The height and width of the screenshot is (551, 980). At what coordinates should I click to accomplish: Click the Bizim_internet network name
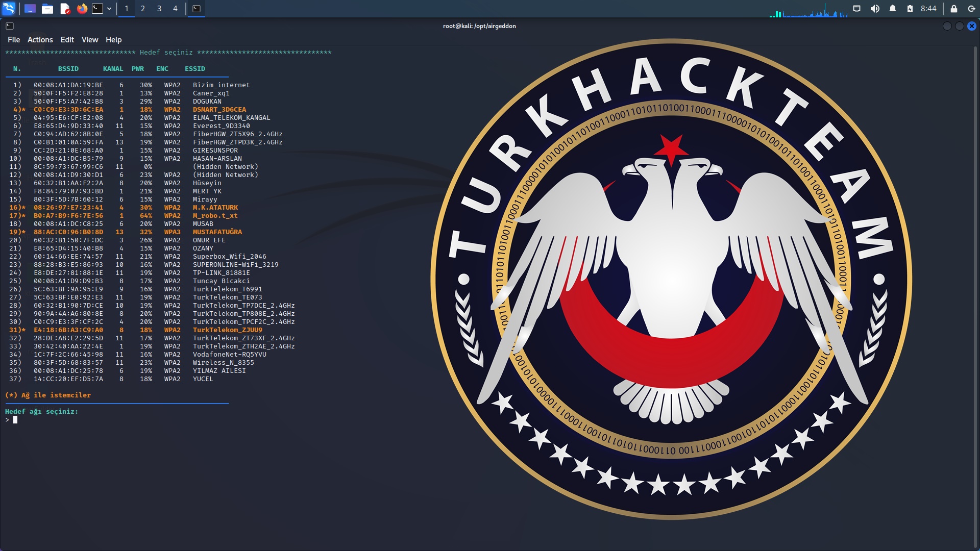pyautogui.click(x=222, y=85)
